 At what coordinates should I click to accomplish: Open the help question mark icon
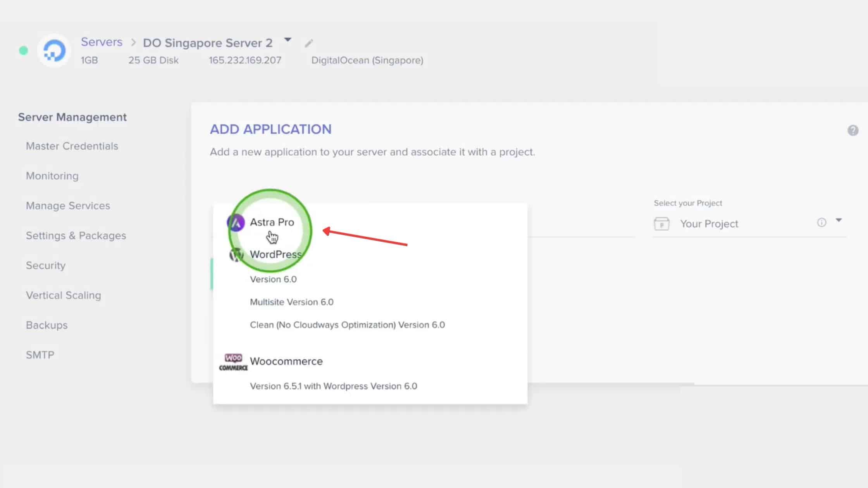(852, 131)
